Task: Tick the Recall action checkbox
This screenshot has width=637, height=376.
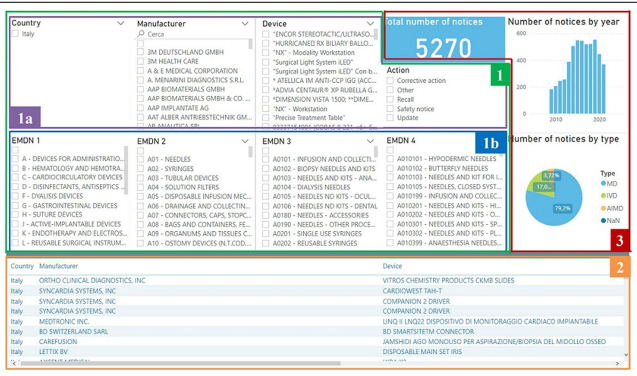Action: 390,99
